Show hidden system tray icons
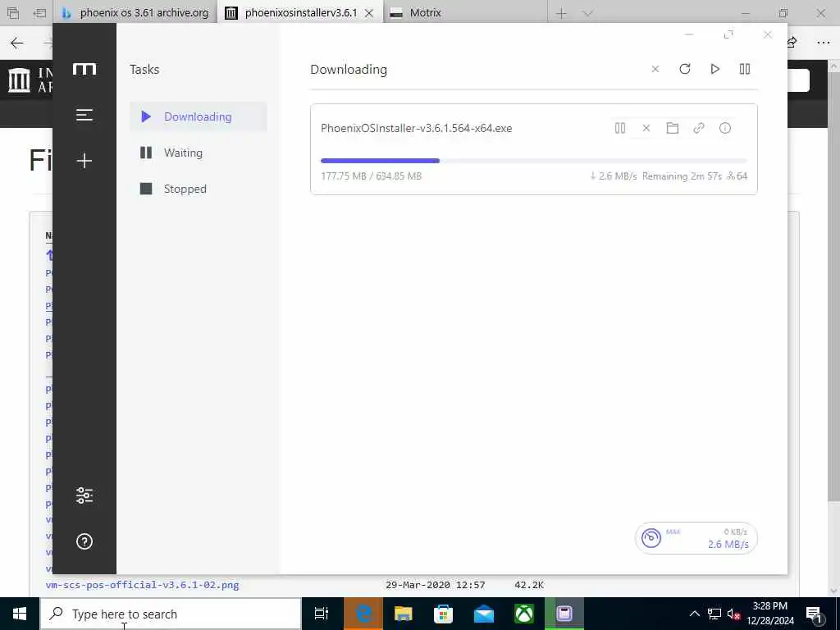 (x=694, y=614)
